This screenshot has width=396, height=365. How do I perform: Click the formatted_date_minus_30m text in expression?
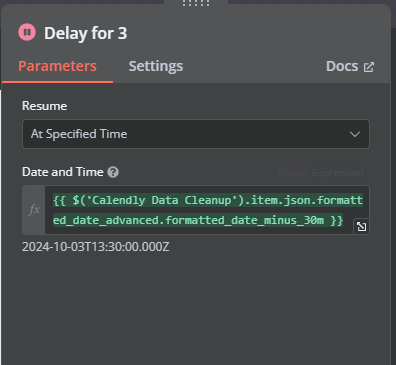click(x=244, y=220)
